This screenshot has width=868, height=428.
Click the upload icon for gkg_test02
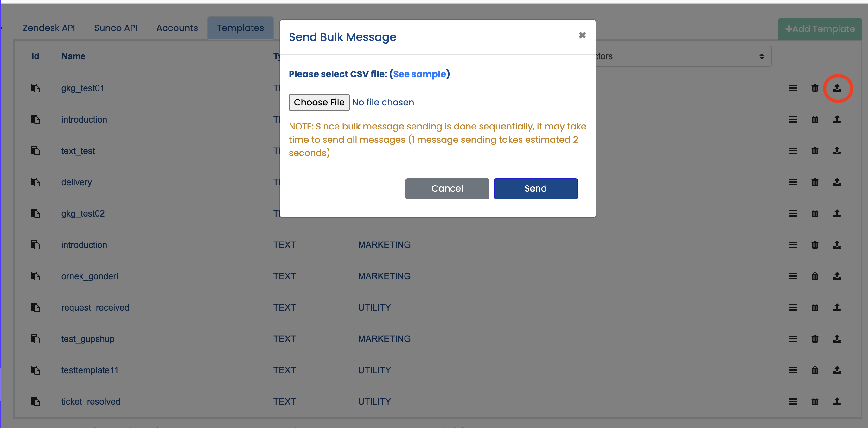point(837,213)
